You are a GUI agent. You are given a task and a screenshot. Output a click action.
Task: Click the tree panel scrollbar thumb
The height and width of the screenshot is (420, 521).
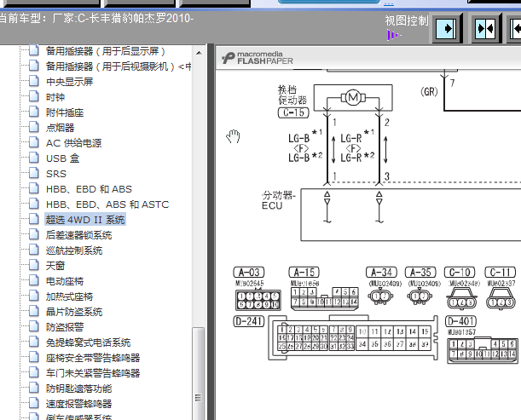click(x=199, y=373)
